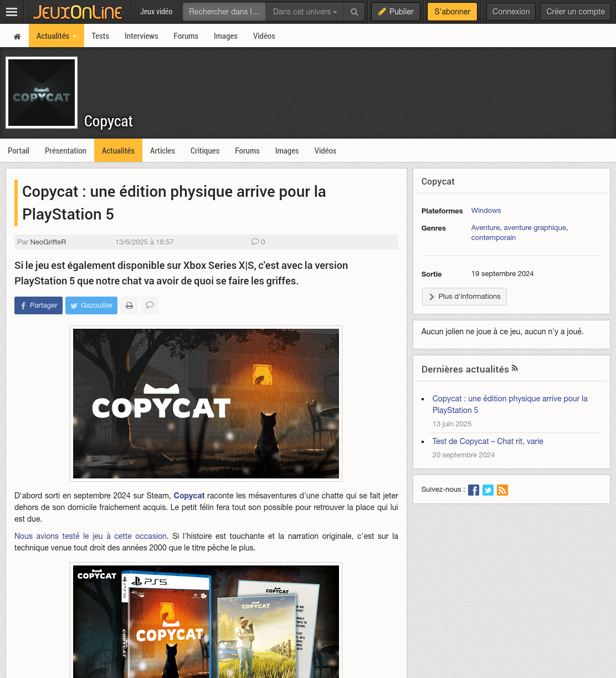Click the Copycat sidebar panel heading
This screenshot has width=616, height=678.
pos(438,181)
